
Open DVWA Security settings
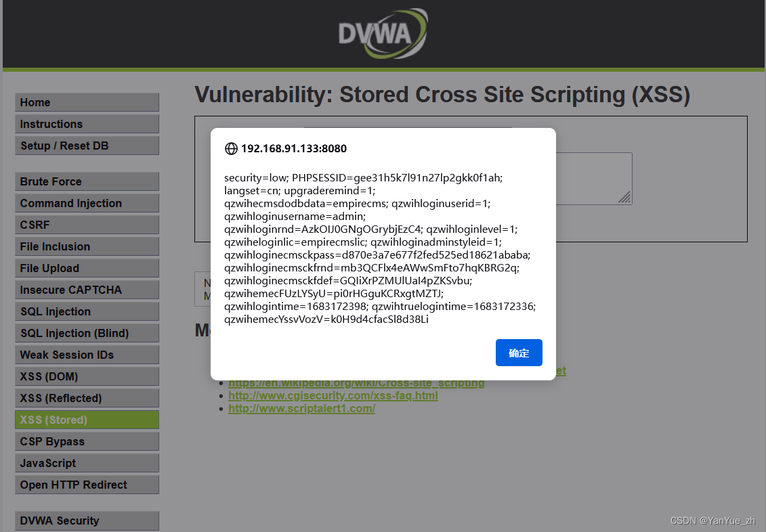87,520
